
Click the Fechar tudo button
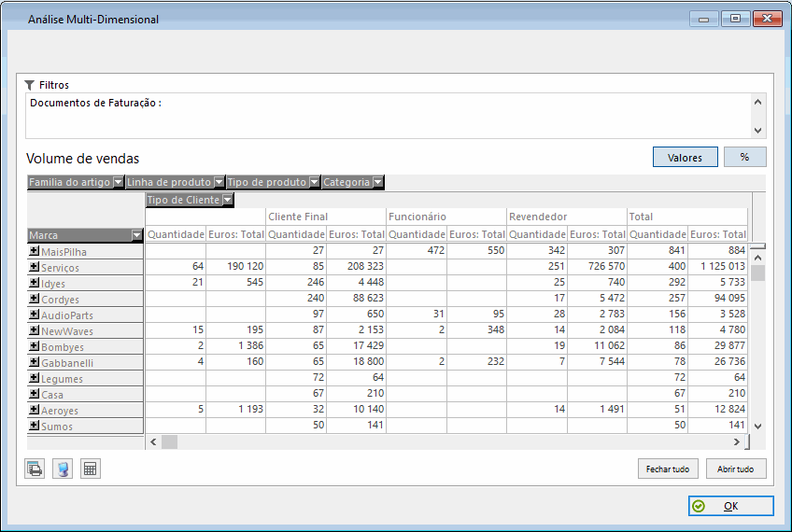(667, 469)
